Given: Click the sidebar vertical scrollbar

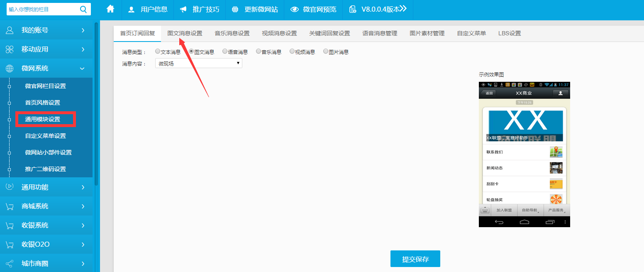Looking at the screenshot, I should (96, 104).
